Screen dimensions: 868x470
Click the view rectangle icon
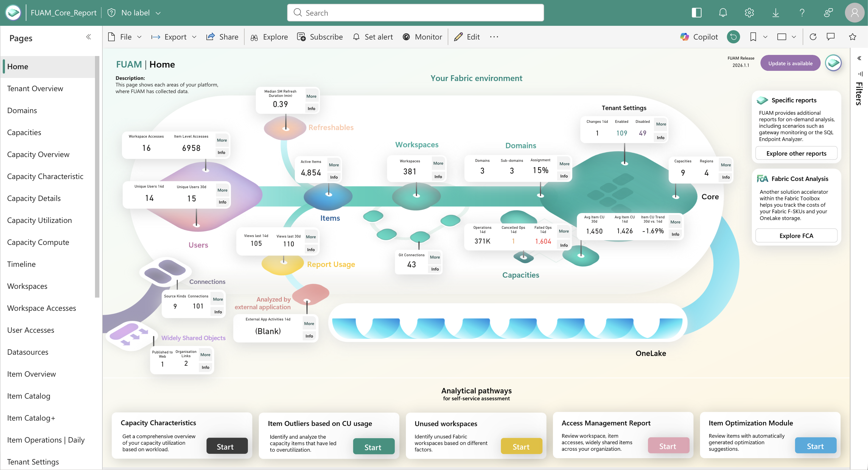[782, 37]
